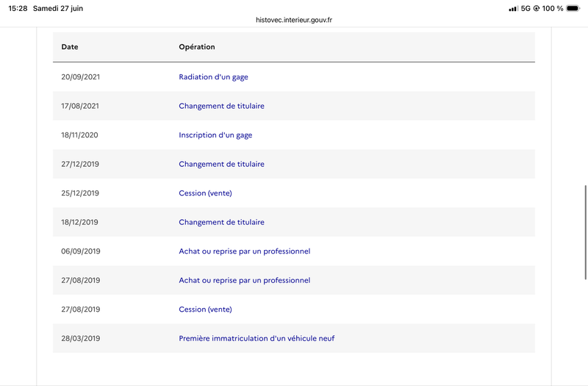
Task: Tap the cellular signal bars icon
Action: click(513, 9)
